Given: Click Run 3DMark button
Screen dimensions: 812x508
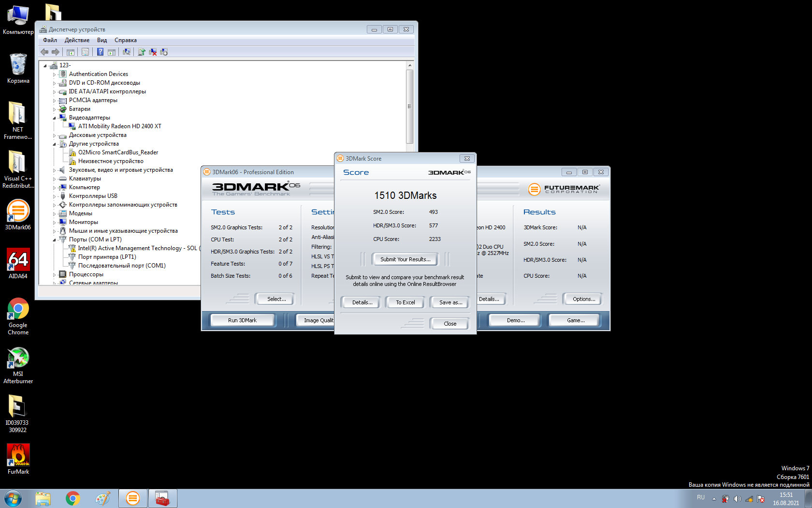Looking at the screenshot, I should click(x=242, y=320).
